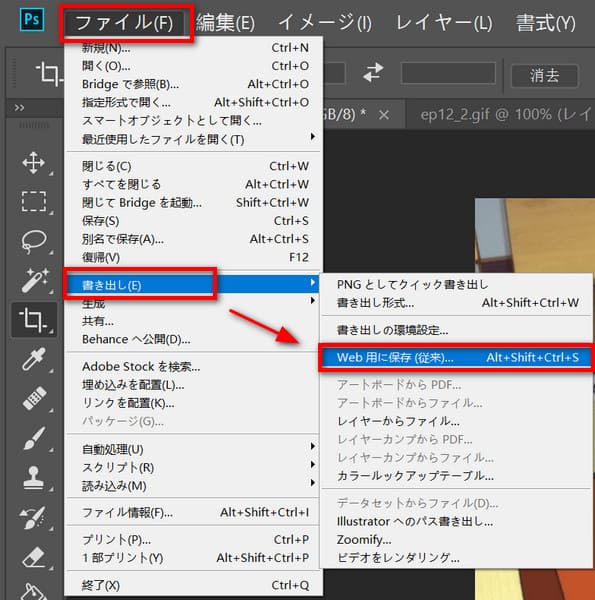
Task: Select the Eyedropper tool
Action: tap(34, 359)
